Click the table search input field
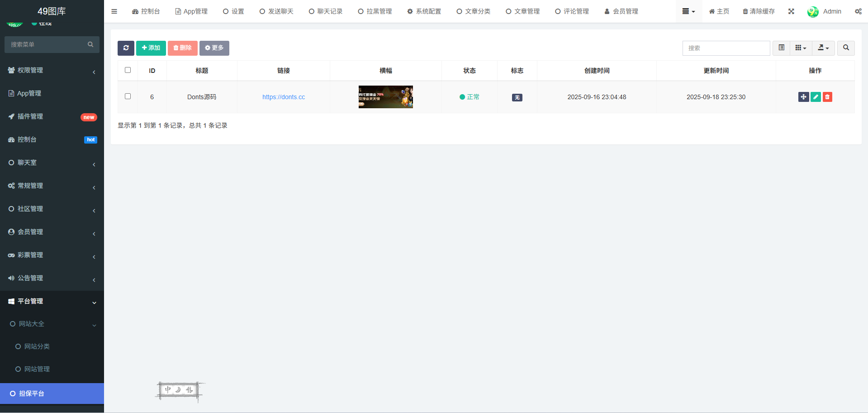This screenshot has width=868, height=413. 726,48
